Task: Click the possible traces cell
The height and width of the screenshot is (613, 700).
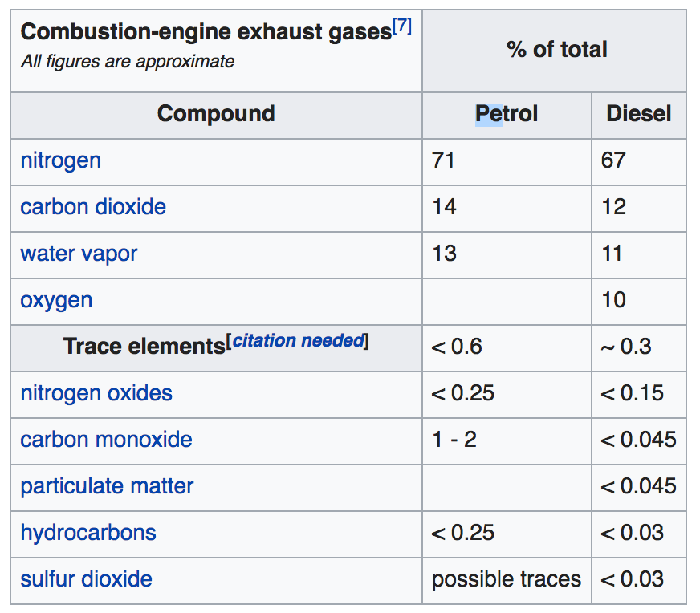Action: pos(507,579)
